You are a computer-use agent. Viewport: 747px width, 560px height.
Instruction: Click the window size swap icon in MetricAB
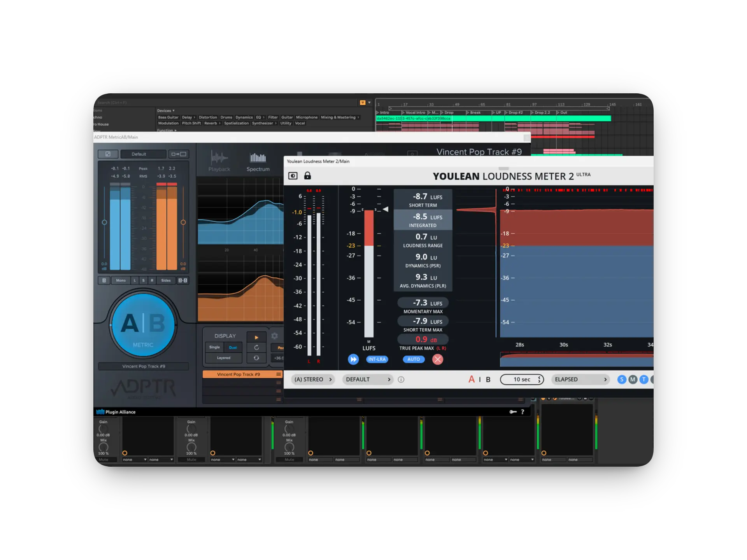pyautogui.click(x=179, y=154)
